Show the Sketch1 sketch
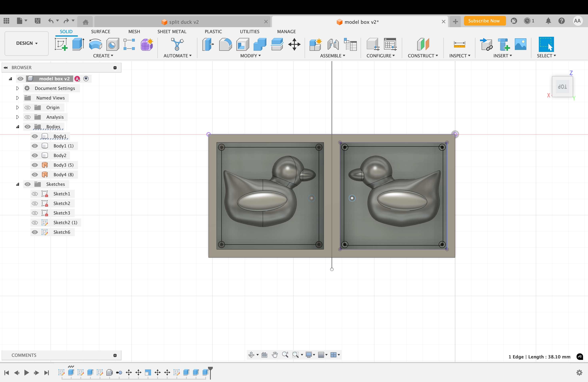The width and height of the screenshot is (588, 382). pos(35,194)
